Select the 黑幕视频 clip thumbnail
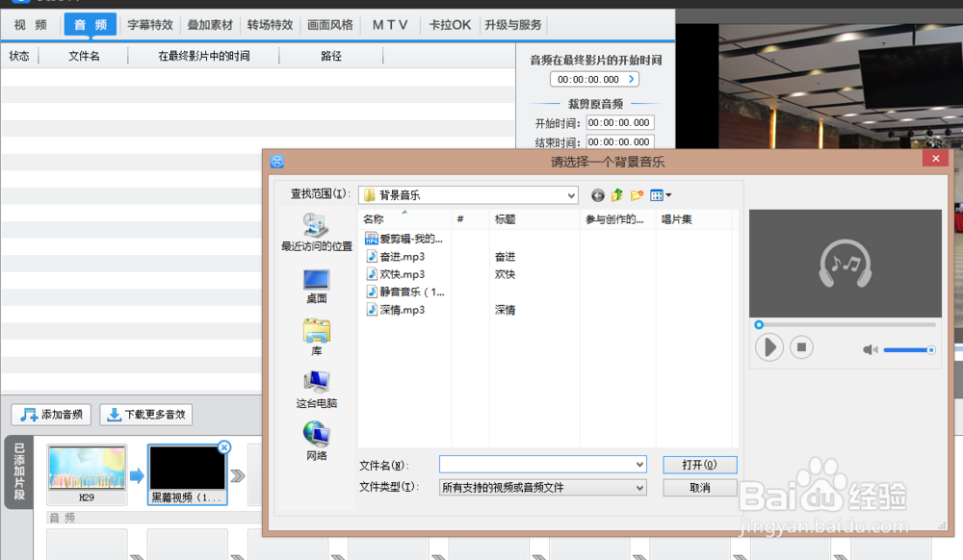The width and height of the screenshot is (963, 560). click(188, 474)
